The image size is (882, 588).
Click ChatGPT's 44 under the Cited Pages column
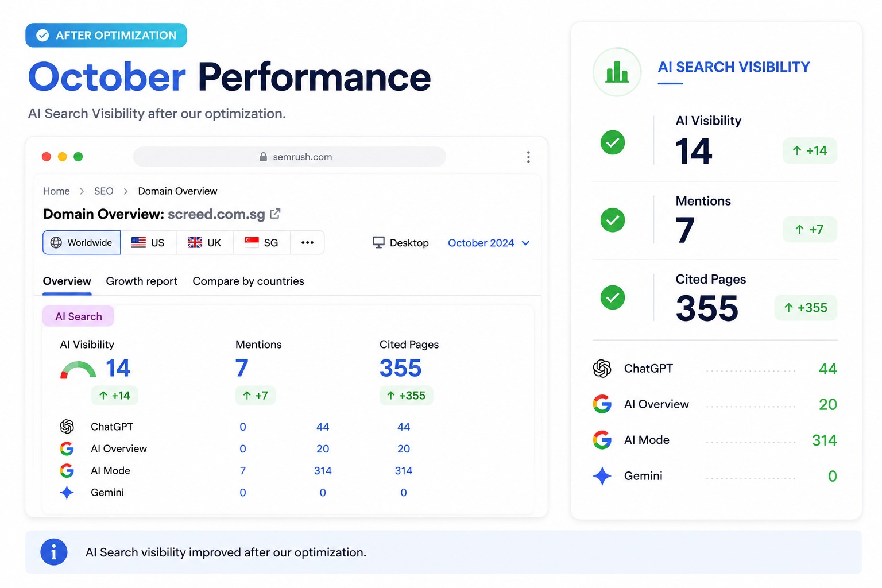click(404, 427)
